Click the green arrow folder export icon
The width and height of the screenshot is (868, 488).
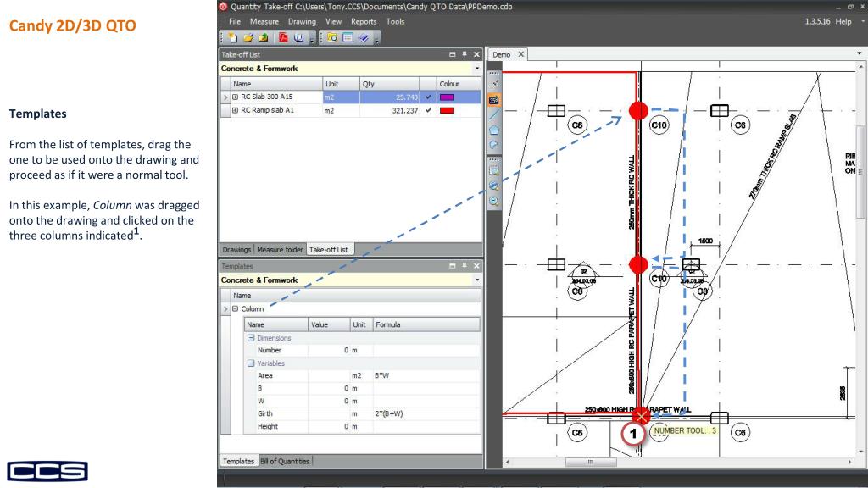click(x=263, y=37)
